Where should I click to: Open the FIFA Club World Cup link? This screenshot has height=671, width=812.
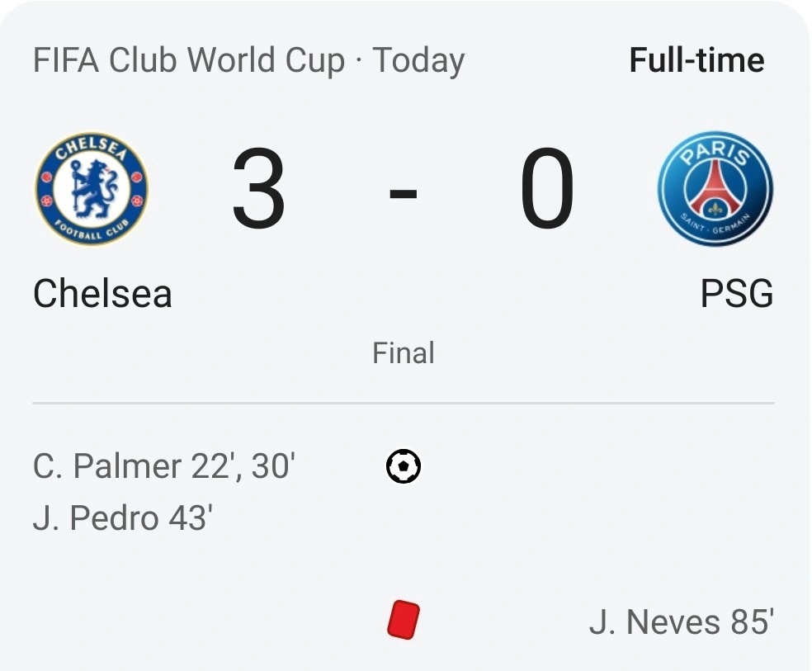tap(187, 59)
